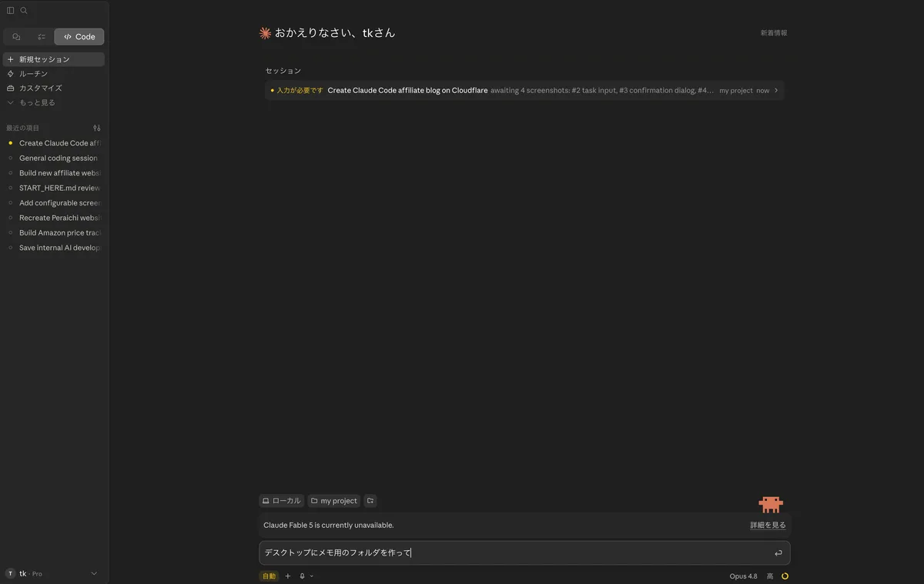The width and height of the screenshot is (924, 584).
Task: Open search with the magnifier icon
Action: (x=24, y=11)
